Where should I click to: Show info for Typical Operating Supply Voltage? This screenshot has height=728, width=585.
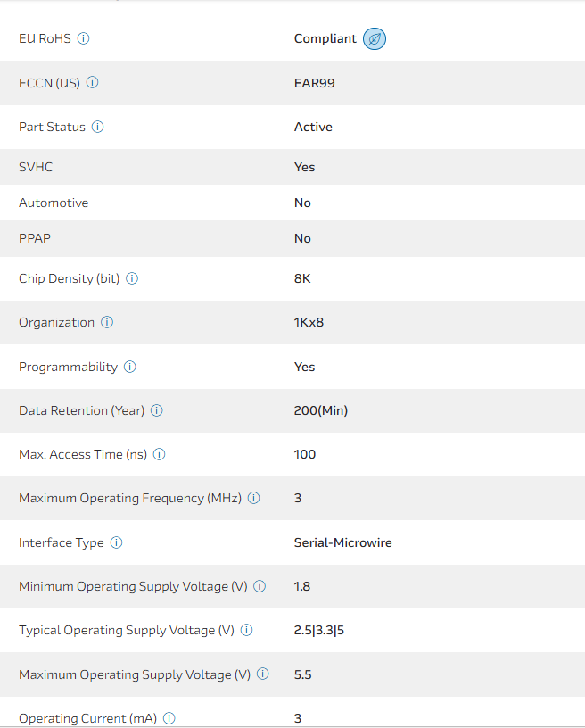(x=247, y=630)
